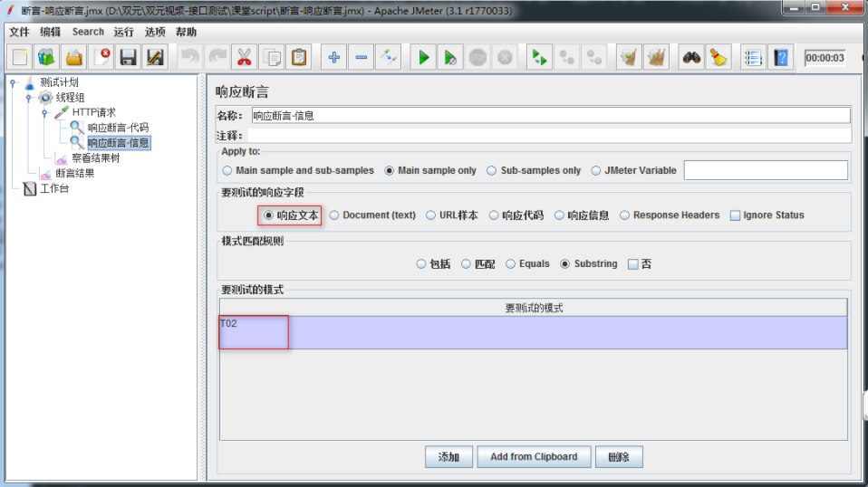
Task: Tick the 否 (Not) checkbox
Action: coord(633,264)
